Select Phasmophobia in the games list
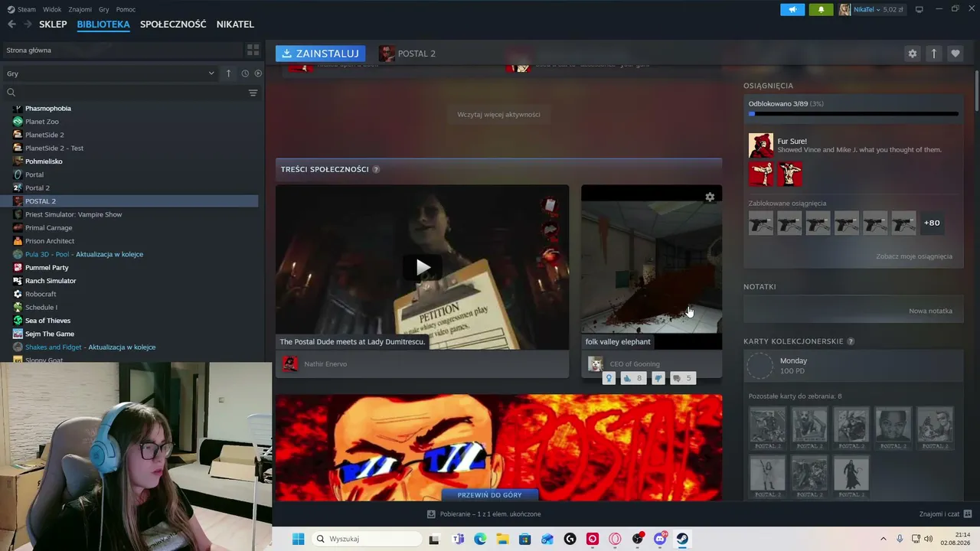980x551 pixels. pos(47,109)
